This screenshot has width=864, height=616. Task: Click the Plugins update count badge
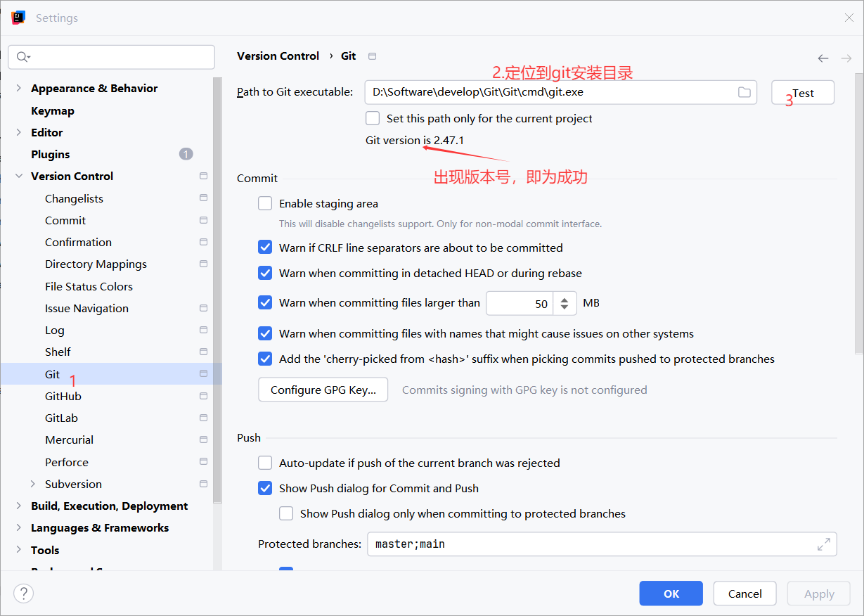[x=186, y=154]
